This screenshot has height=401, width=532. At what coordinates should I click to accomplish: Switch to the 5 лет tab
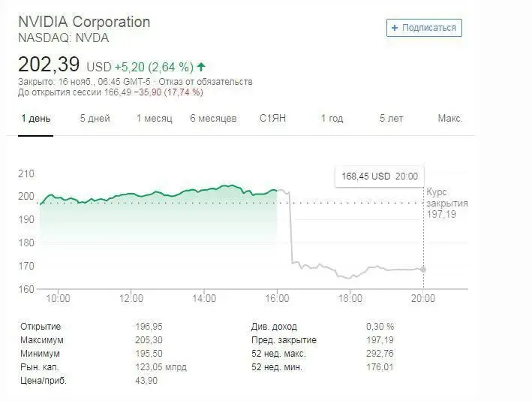click(391, 119)
